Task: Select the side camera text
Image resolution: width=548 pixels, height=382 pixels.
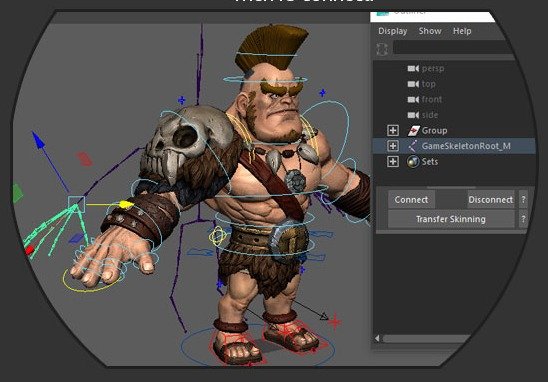Action: 430,115
